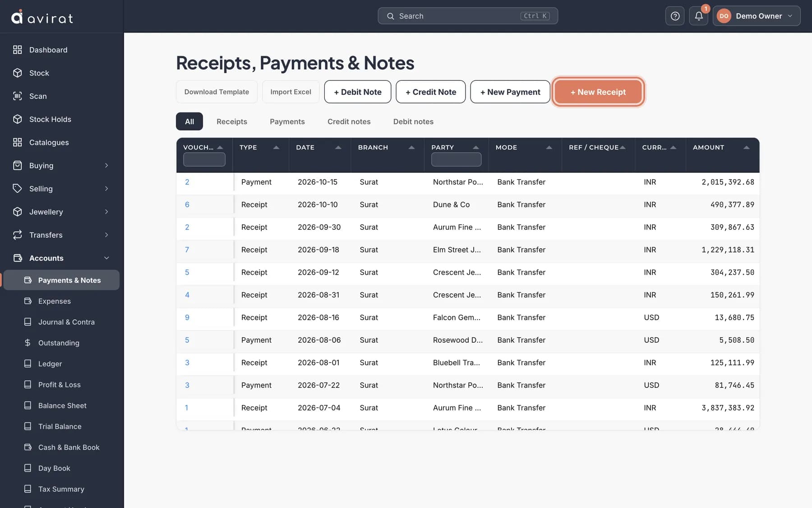This screenshot has width=812, height=508.
Task: Switch to the Payments tab
Action: pyautogui.click(x=287, y=121)
